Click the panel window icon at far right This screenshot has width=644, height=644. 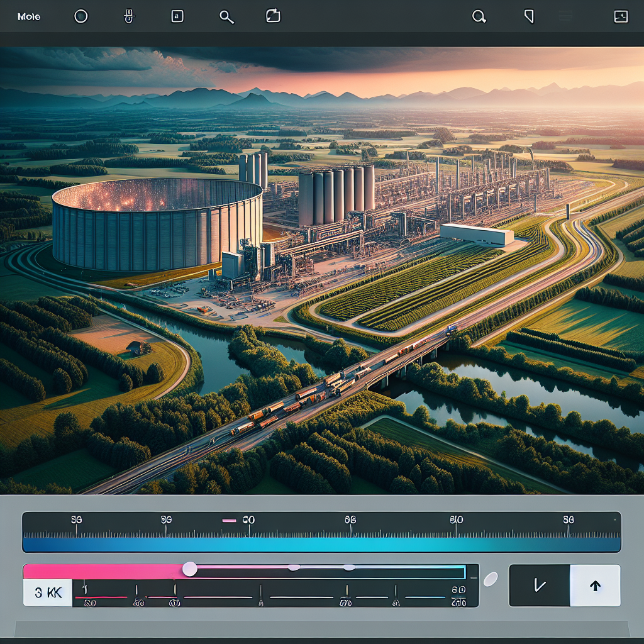coord(621,17)
